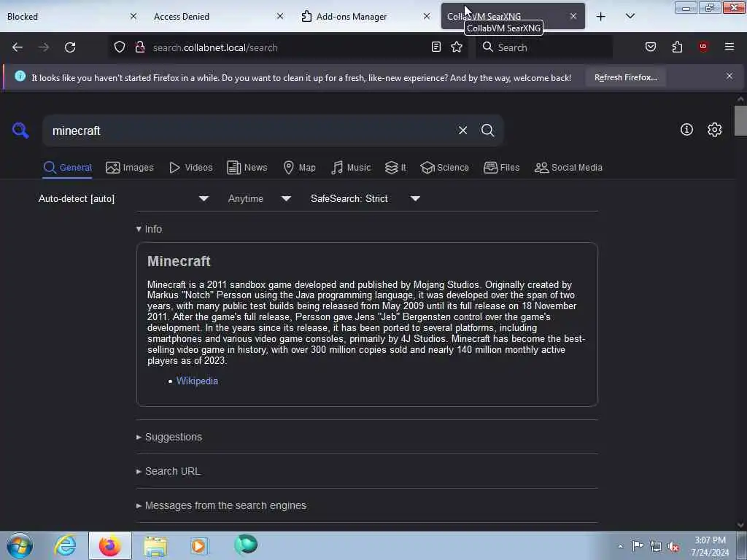
Task: Close the Blocked tab
Action: pyautogui.click(x=133, y=16)
